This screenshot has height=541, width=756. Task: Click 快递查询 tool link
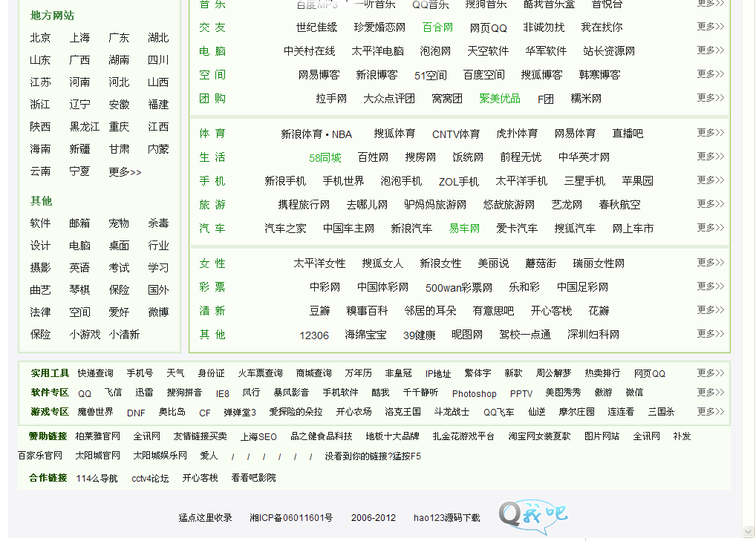coord(96,373)
